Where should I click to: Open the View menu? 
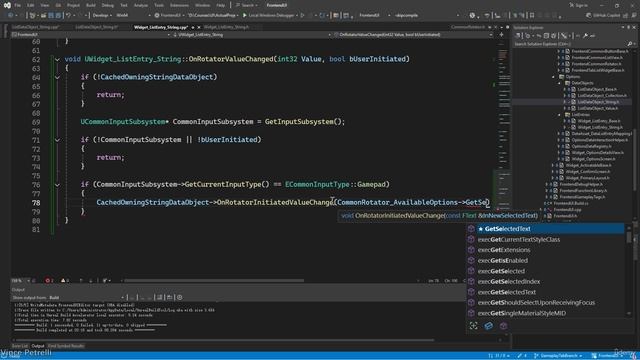pyautogui.click(x=45, y=5)
